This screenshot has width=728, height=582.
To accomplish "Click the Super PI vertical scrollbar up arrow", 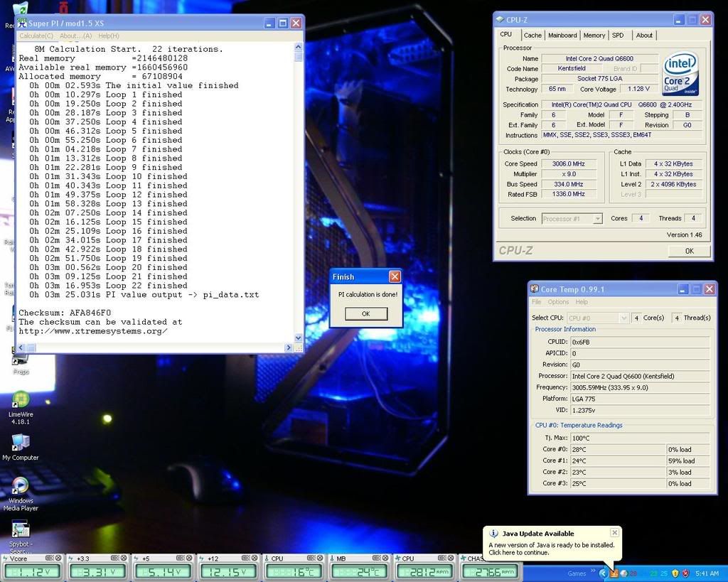I will click(x=298, y=47).
